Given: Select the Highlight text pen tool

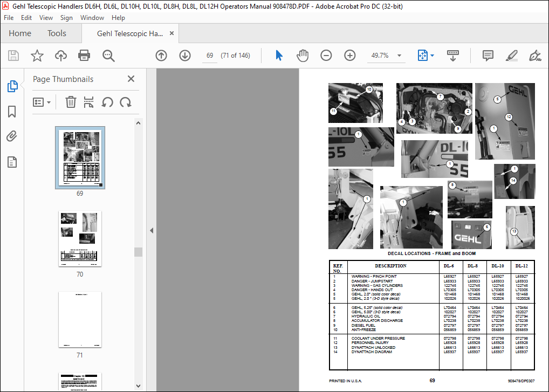Looking at the screenshot, I should (512, 56).
